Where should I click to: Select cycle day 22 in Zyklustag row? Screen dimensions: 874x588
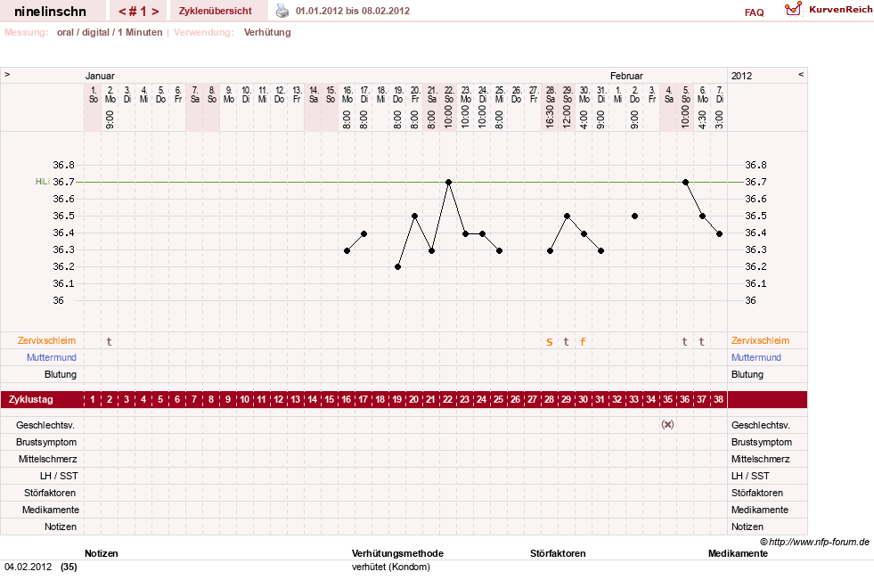point(447,400)
